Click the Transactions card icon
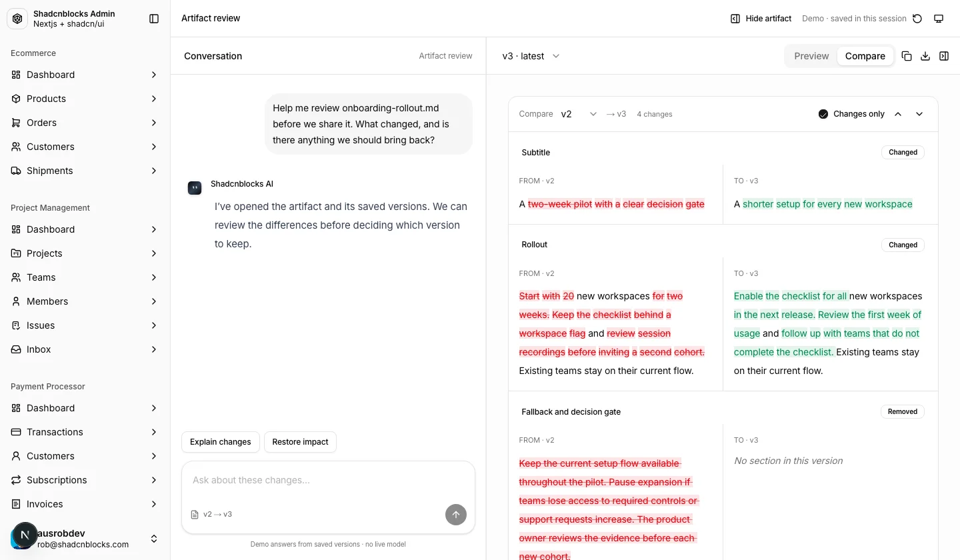960x560 pixels. 16,432
